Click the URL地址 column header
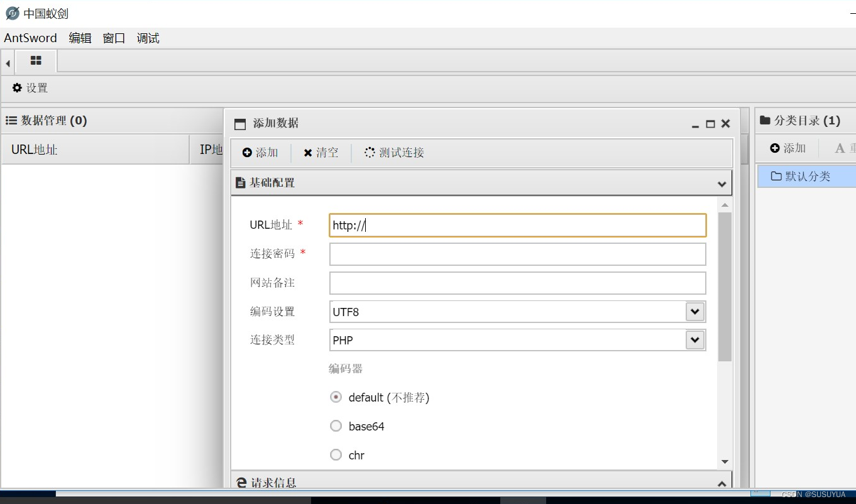The height and width of the screenshot is (504, 856). [x=96, y=150]
